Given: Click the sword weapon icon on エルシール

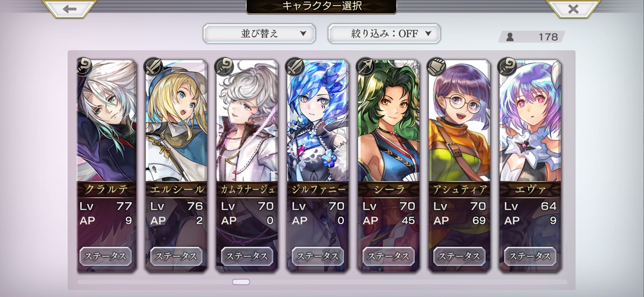Looking at the screenshot, I should (x=153, y=67).
